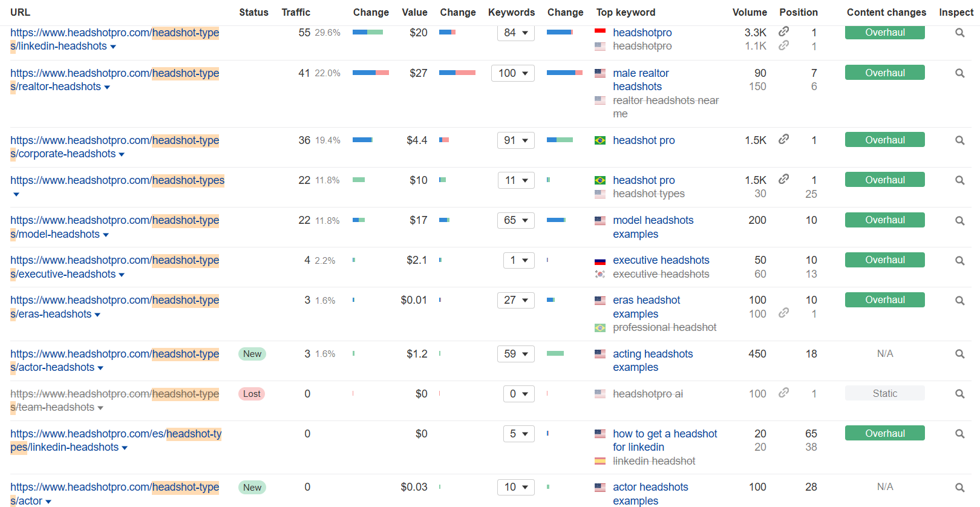Click the Spain flag beside linkedin headshot
Screen dimensions: 980x507
600,461
